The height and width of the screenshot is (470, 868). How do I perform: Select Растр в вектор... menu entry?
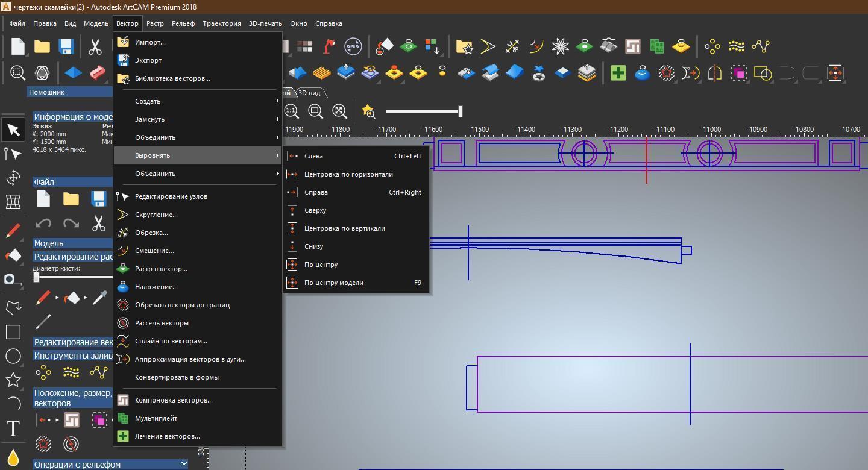(198, 269)
